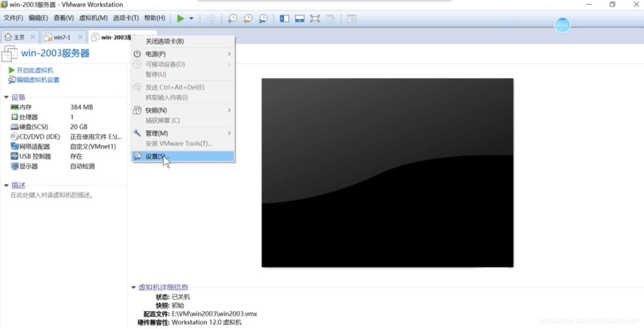644x329 pixels.
Task: Open the 编辑(E) menu
Action: tap(38, 18)
